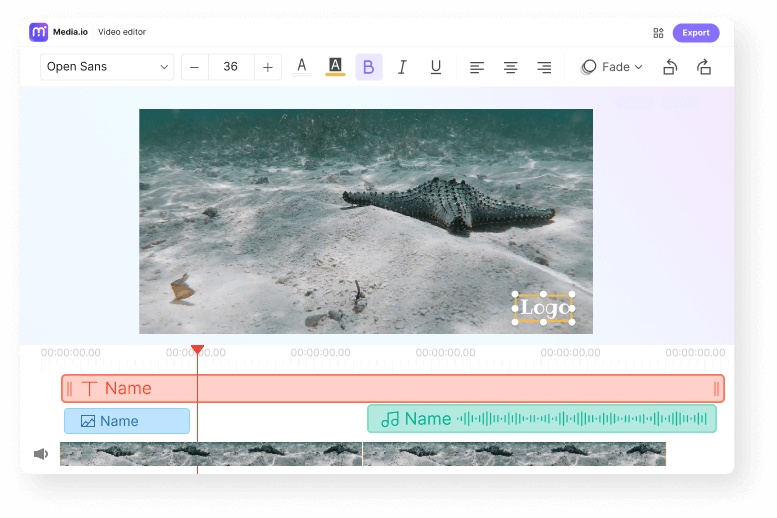This screenshot has height=518, width=777.
Task: Toggle italic formatting
Action: click(x=402, y=67)
